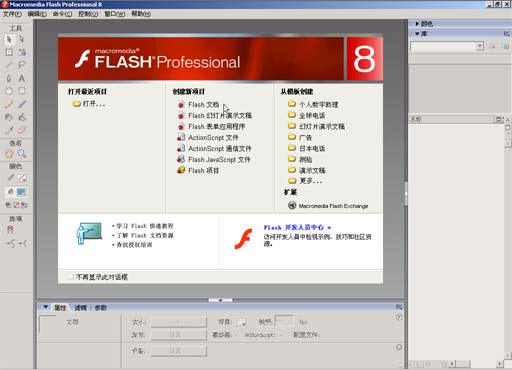This screenshot has height=370, width=512.
Task: Select the Zoom magnifier tool
Action: coord(22,154)
